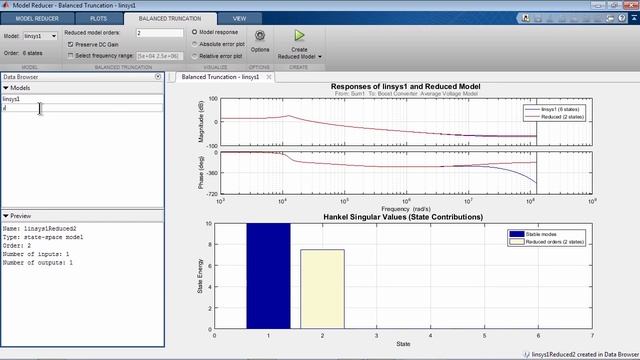
Task: Click the Stable modes legend swatch
Action: 516,234
